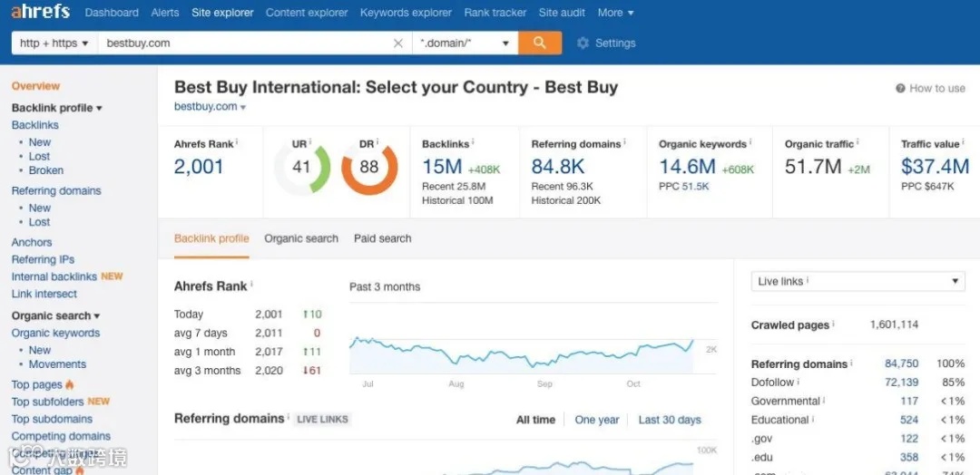Viewport: 980px width, 475px height.
Task: Open Top subdomains in the sidebar
Action: (52, 419)
